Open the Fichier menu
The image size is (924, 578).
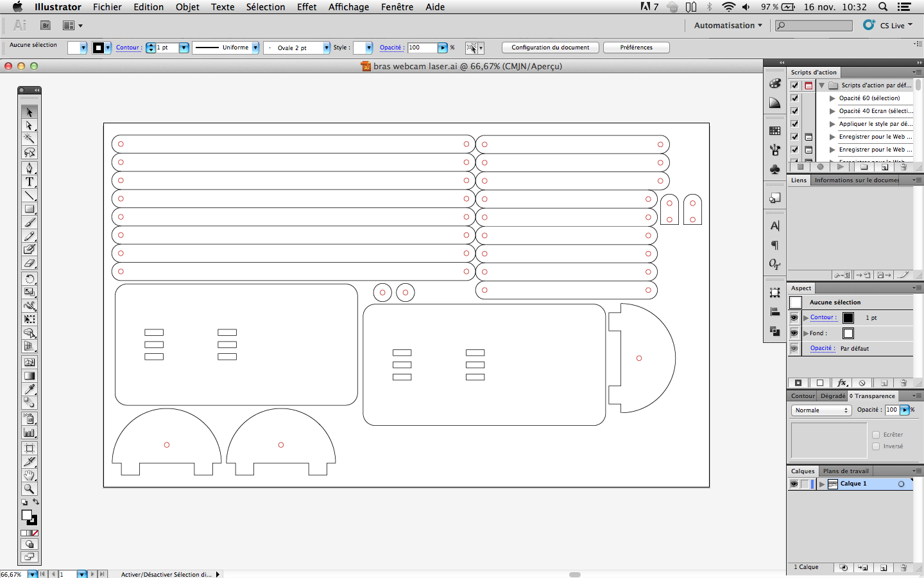(107, 7)
